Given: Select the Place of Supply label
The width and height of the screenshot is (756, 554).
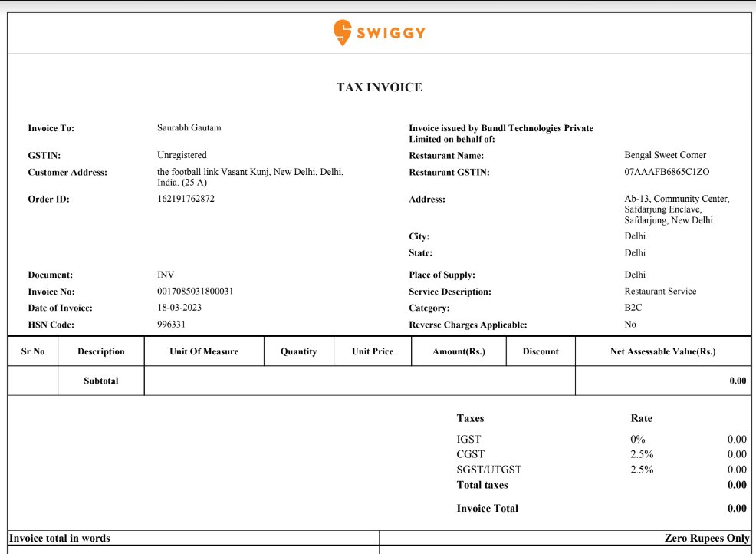Looking at the screenshot, I should coord(442,275).
